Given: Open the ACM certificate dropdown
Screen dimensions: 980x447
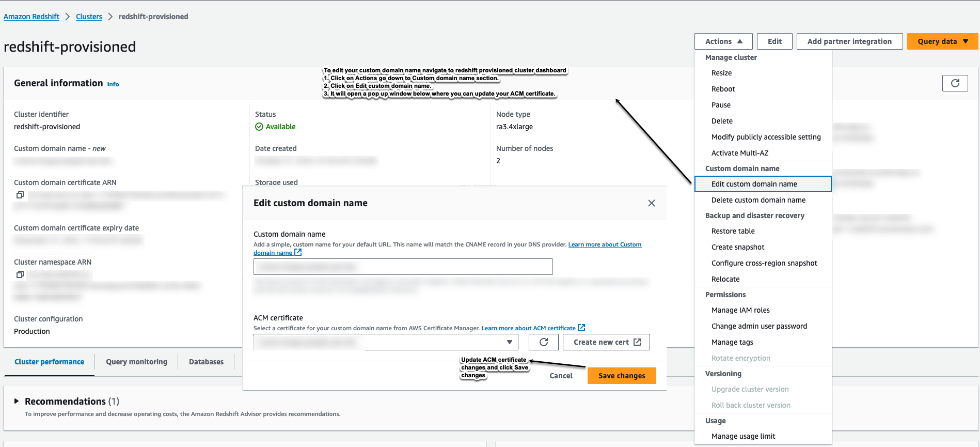Looking at the screenshot, I should [x=387, y=342].
